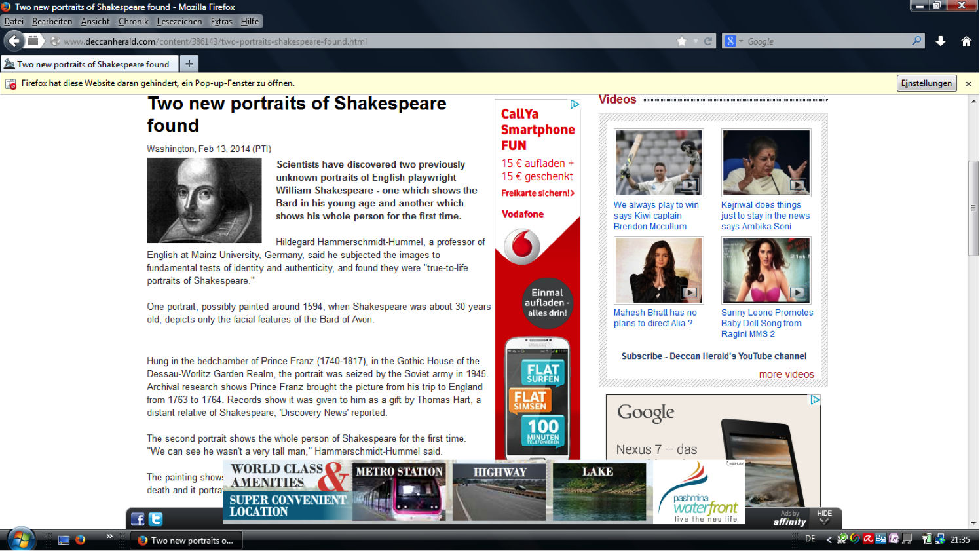Dismiss the pop-up blocked notification bar
The width and height of the screenshot is (980, 551).
(968, 84)
